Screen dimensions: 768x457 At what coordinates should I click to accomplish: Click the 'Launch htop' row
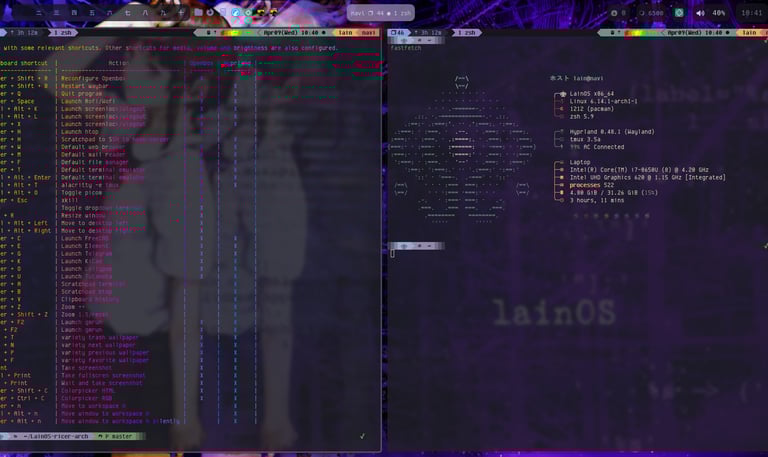(x=80, y=132)
